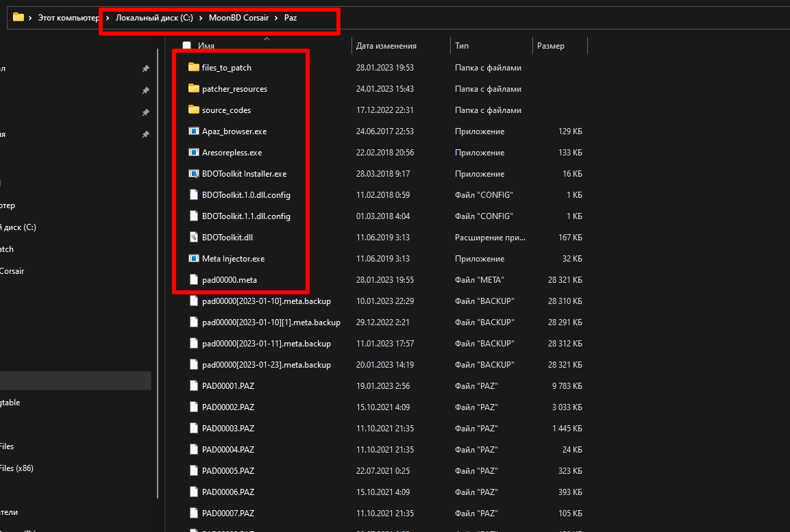Navigate to Локальный диск (C:) breadcrumb
This screenshot has height=532, width=790.
pos(154,18)
